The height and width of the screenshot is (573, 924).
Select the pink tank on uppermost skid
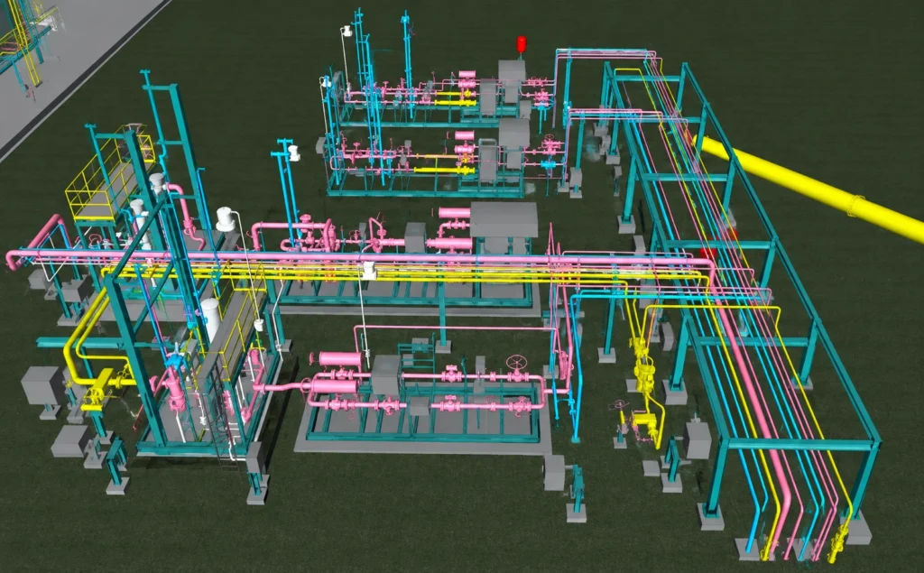(467, 74)
